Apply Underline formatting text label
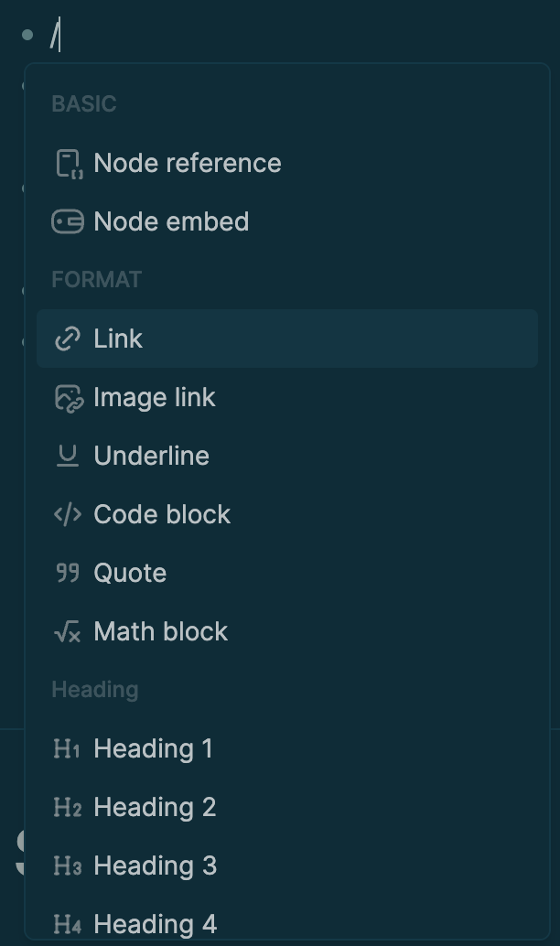 [151, 456]
